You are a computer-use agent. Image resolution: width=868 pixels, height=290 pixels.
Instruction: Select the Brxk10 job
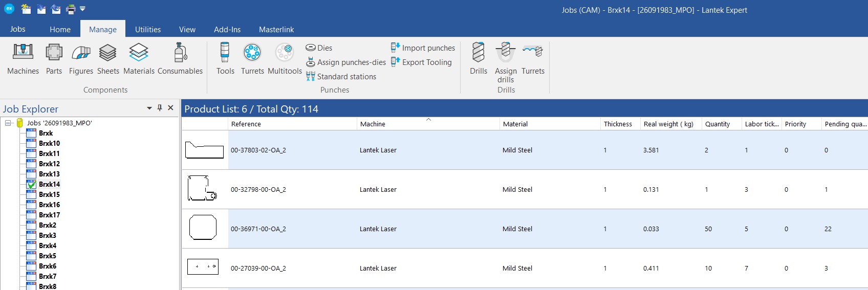tap(49, 143)
